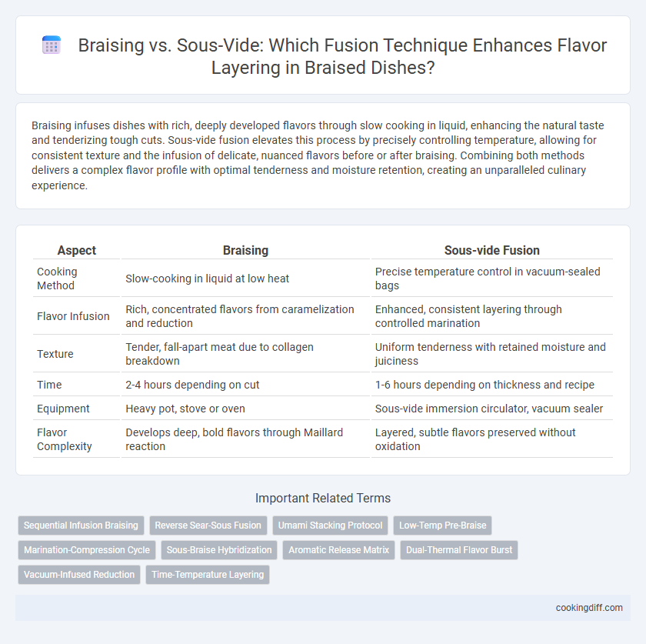
Task: Open the Vacuum-Infused Reduction tag
Action: pos(79,575)
